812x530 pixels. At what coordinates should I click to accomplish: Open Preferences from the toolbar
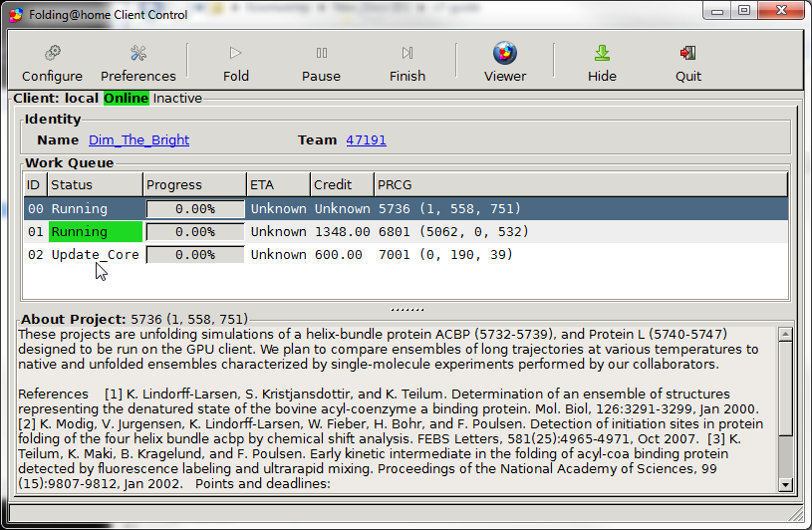tap(137, 63)
